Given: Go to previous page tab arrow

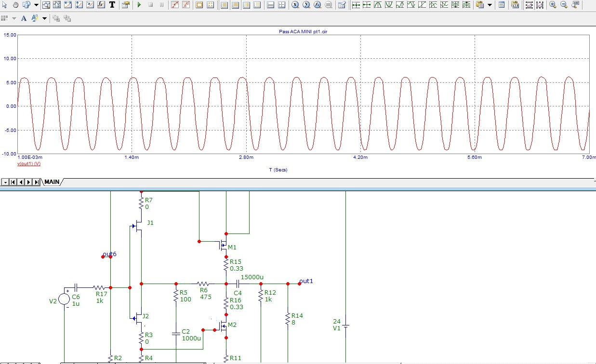Looking at the screenshot, I should (x=21, y=182).
